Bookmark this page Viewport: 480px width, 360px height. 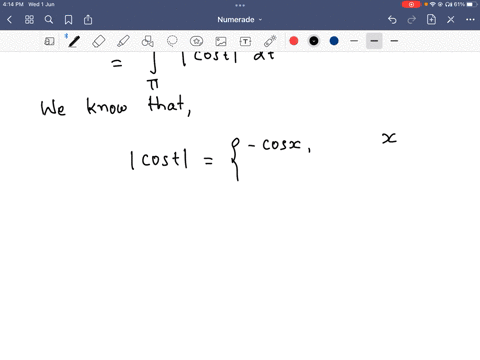click(x=68, y=20)
